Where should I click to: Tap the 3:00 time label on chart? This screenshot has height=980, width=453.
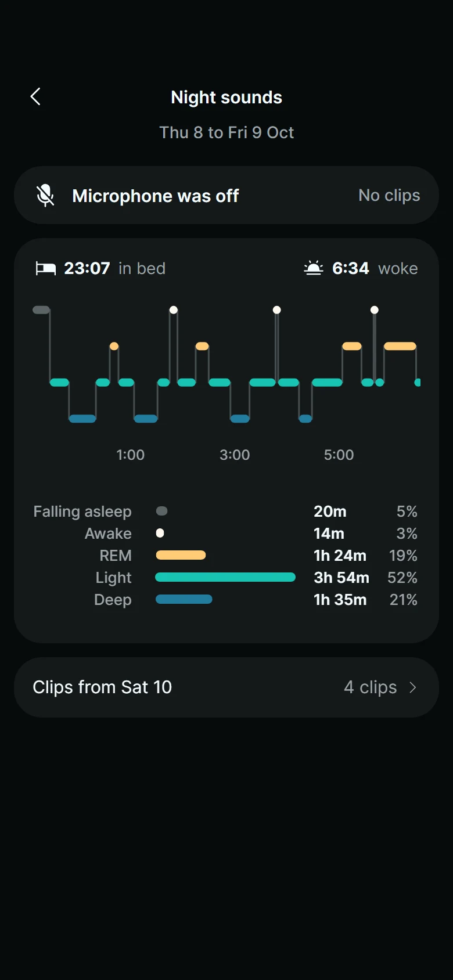pos(235,455)
